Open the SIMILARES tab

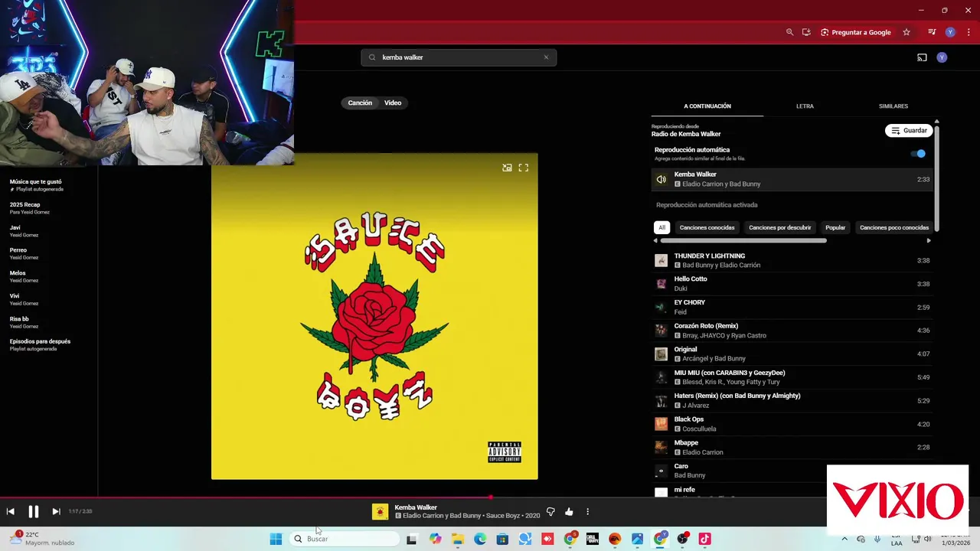click(x=893, y=106)
